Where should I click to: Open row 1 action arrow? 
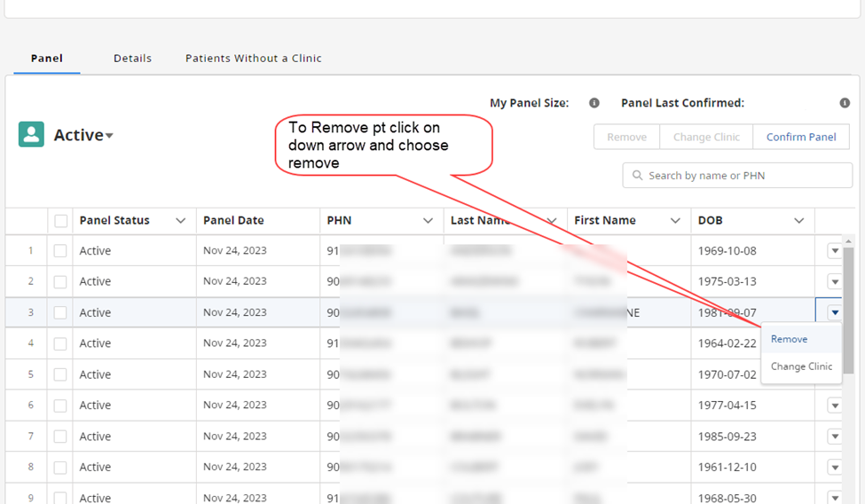(x=834, y=251)
